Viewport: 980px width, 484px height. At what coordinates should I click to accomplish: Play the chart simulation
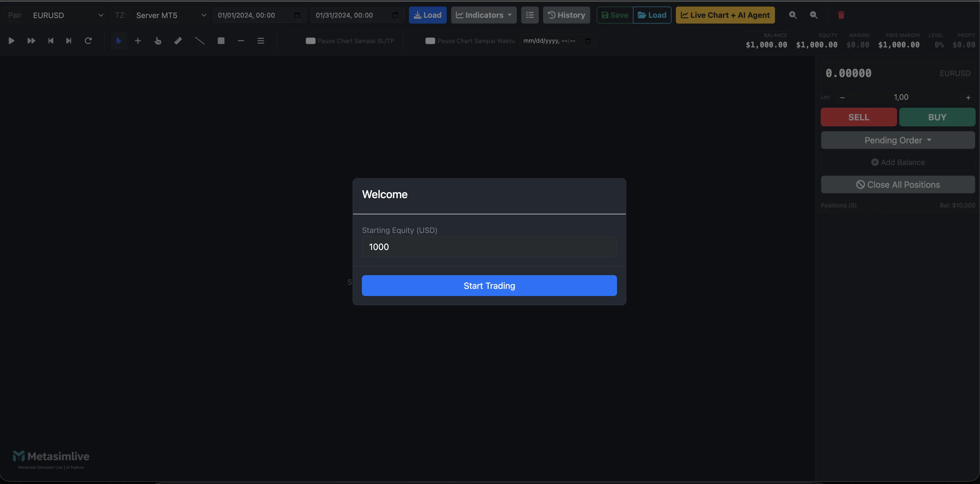point(11,40)
